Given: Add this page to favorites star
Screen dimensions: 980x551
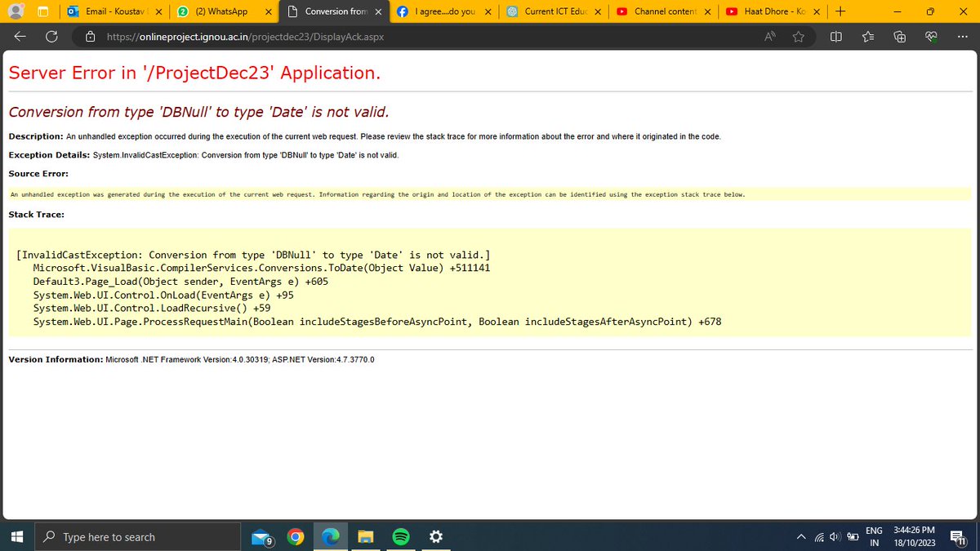Looking at the screenshot, I should [x=798, y=36].
